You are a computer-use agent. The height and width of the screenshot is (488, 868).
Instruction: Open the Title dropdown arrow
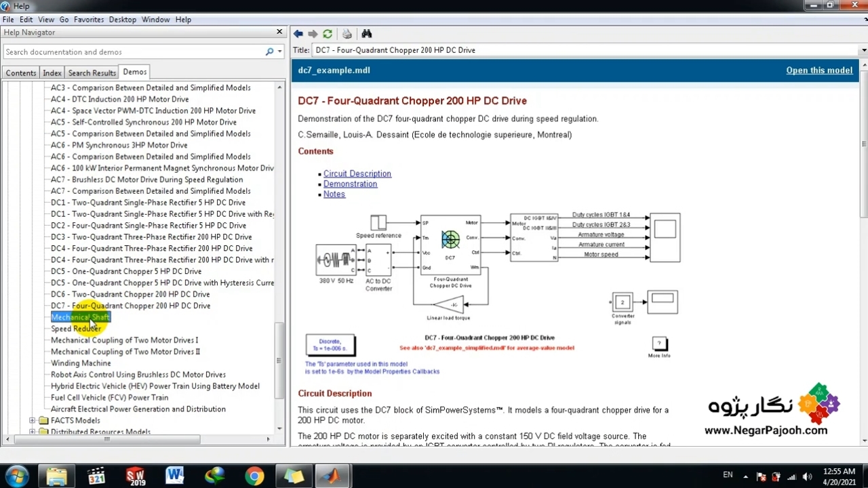tap(863, 51)
